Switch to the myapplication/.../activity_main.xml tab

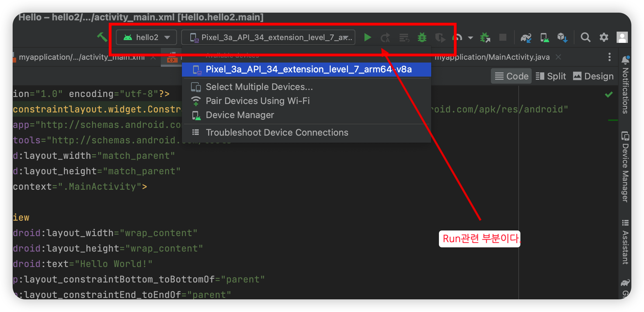point(81,57)
